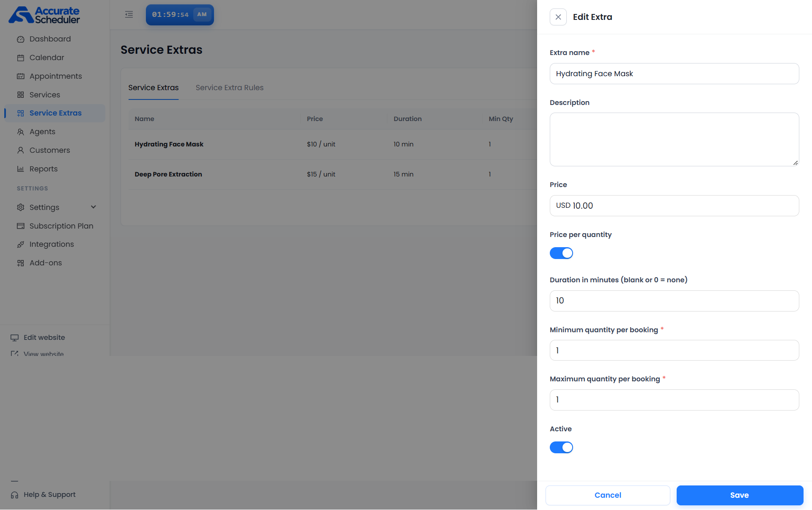Open Integrations plug icon
Screen dimensions: 812x510
point(20,245)
